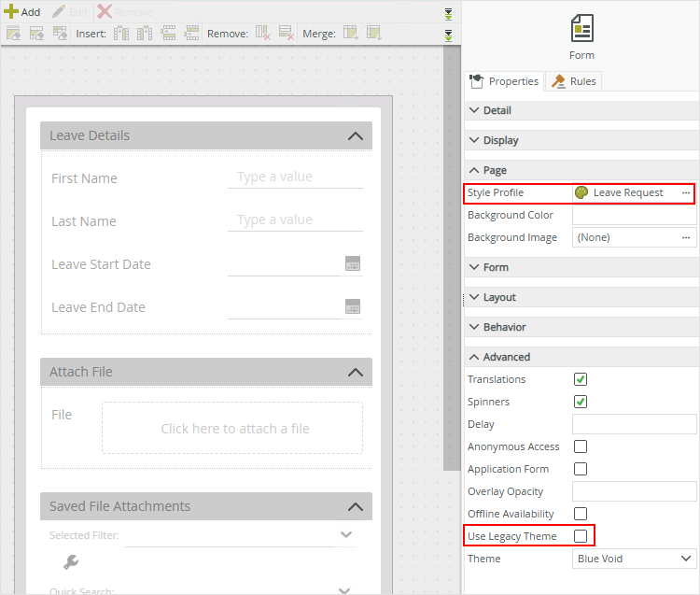
Task: Collapse the Leave Details panel
Action: (x=355, y=135)
